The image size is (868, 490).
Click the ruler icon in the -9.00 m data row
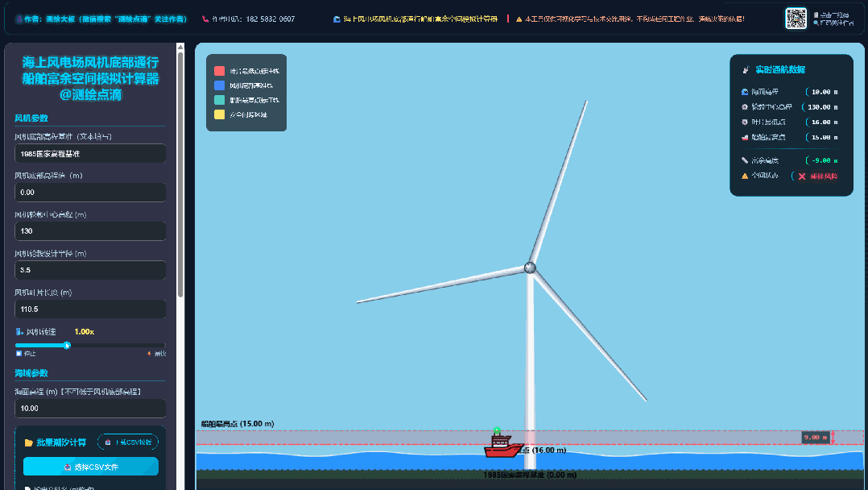pyautogui.click(x=745, y=160)
